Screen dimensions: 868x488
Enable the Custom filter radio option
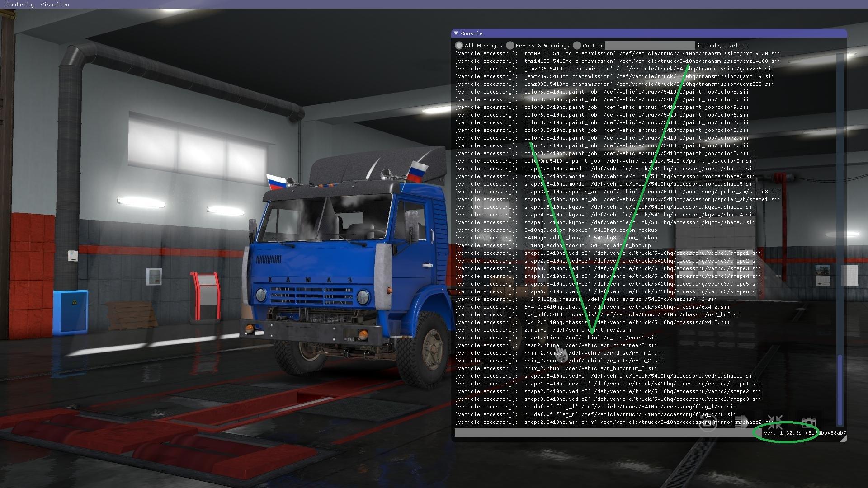(577, 46)
